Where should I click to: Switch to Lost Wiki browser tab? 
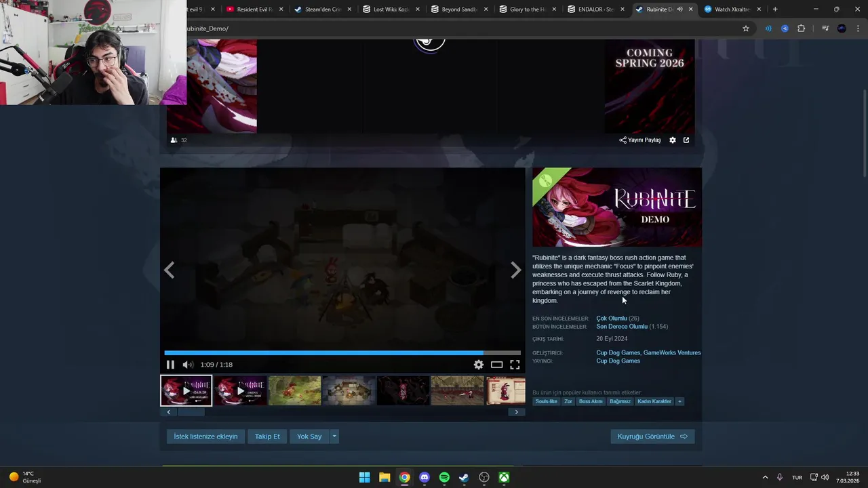pyautogui.click(x=391, y=9)
